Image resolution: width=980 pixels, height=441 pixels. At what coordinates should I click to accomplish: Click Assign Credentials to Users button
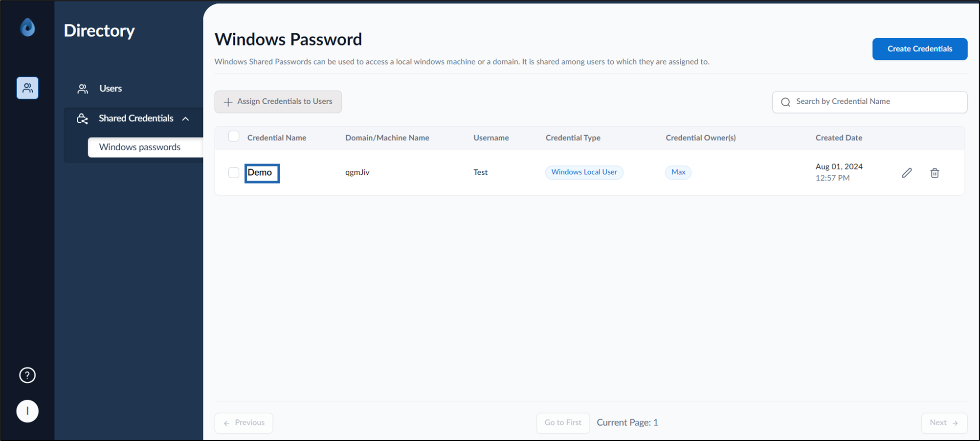pos(278,102)
